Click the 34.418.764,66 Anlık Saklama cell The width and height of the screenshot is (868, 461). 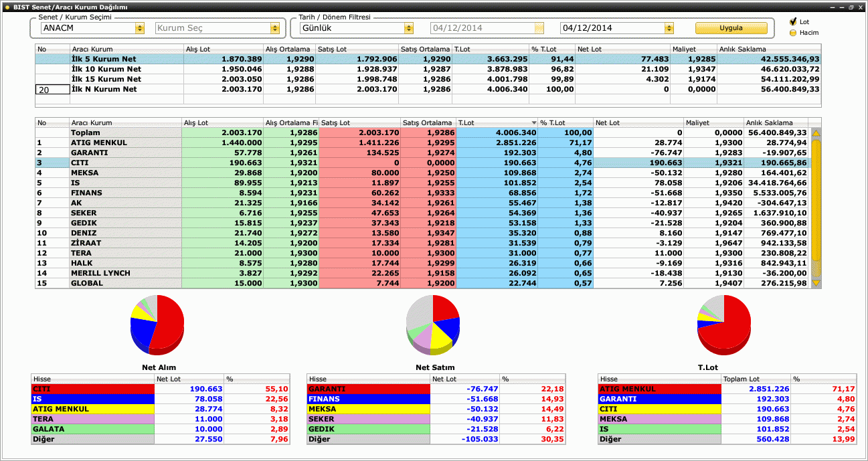(776, 183)
